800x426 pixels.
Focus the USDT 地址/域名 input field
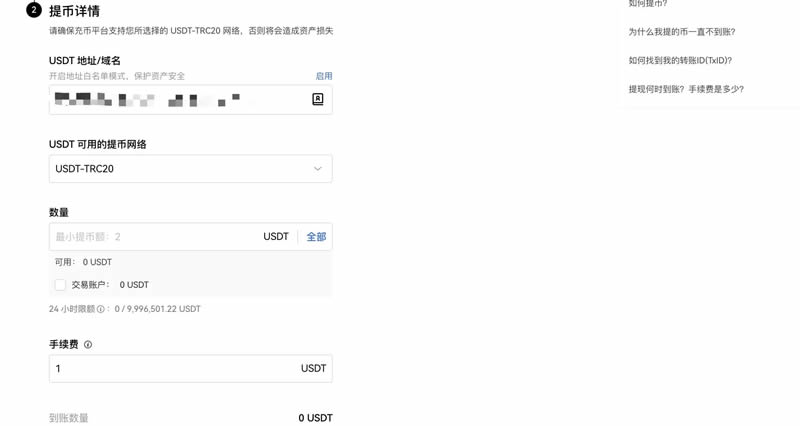pyautogui.click(x=190, y=99)
